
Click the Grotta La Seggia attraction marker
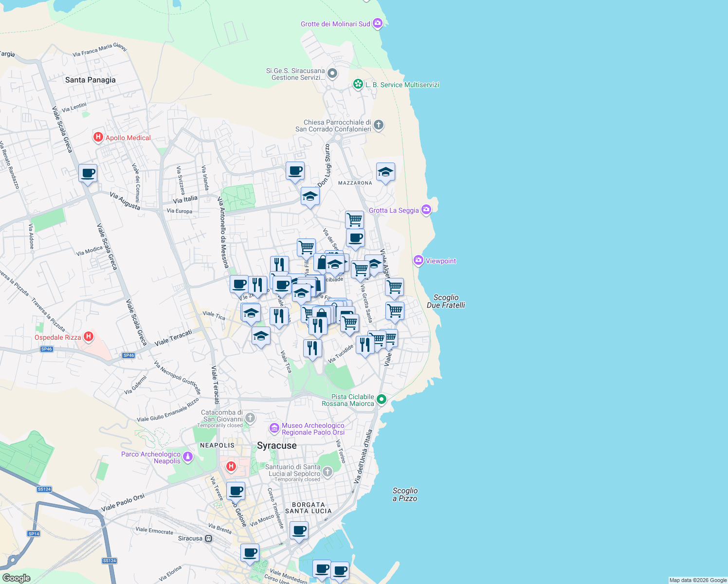click(x=425, y=210)
